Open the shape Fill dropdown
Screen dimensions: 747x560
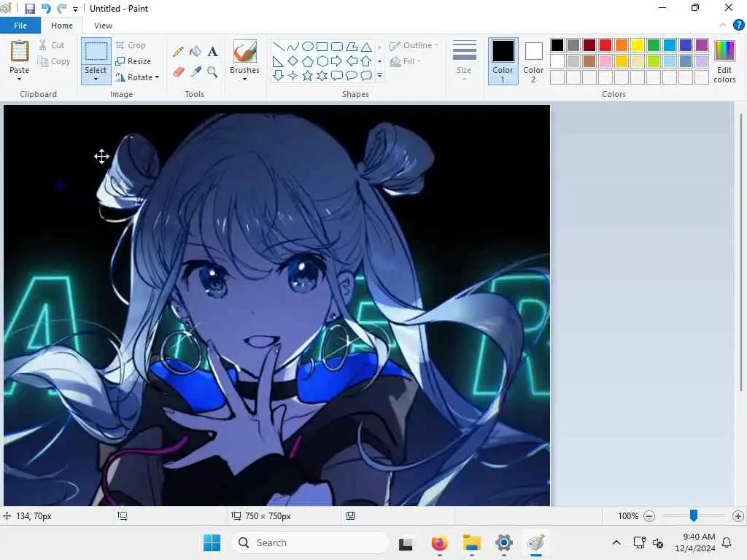(x=406, y=61)
